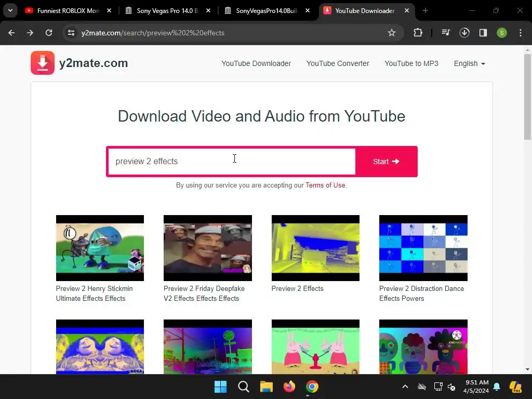Open the Peppa Pig video thumbnail
The height and width of the screenshot is (399, 532).
315,347
